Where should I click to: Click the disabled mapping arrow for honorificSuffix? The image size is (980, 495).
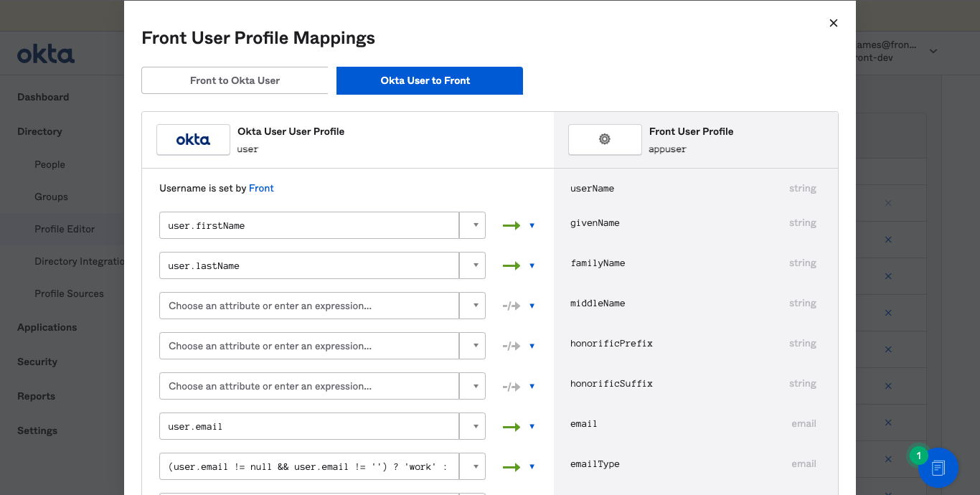click(x=512, y=386)
